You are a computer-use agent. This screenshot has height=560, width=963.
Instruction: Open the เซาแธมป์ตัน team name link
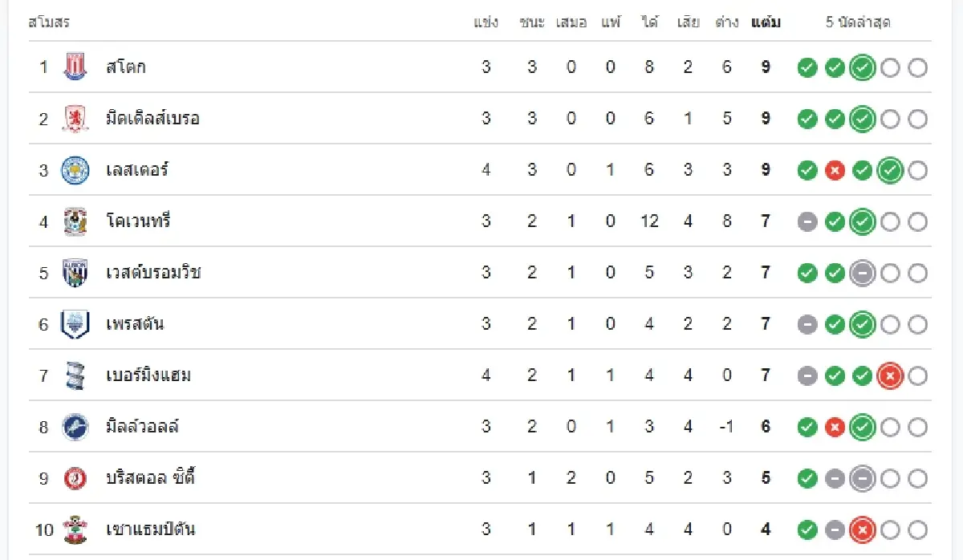151,530
